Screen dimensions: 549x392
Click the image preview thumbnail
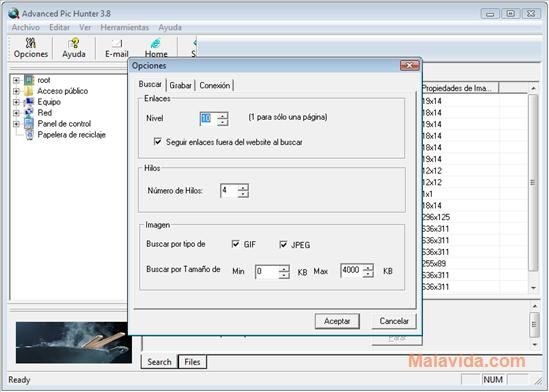[x=74, y=342]
